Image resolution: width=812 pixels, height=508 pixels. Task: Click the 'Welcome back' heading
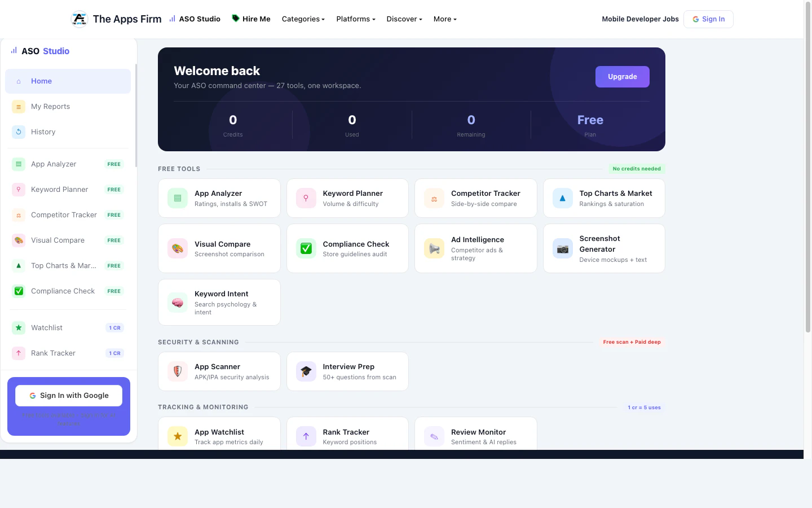point(217,71)
